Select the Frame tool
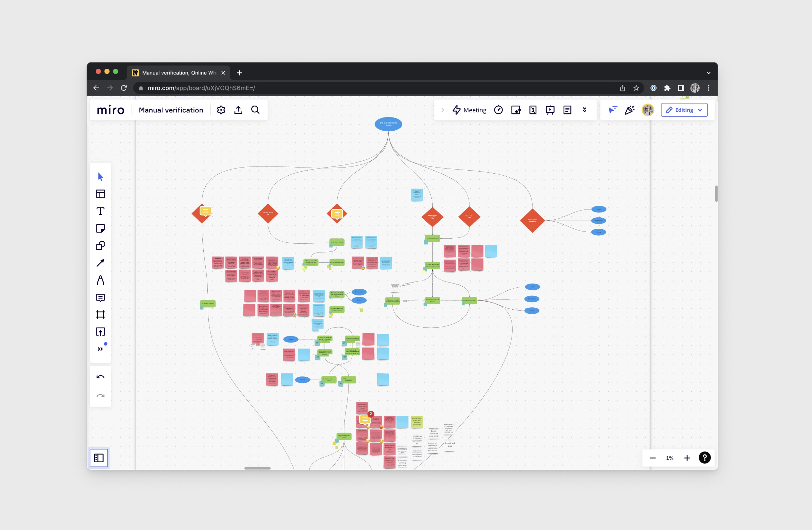This screenshot has width=812, height=530. [100, 315]
